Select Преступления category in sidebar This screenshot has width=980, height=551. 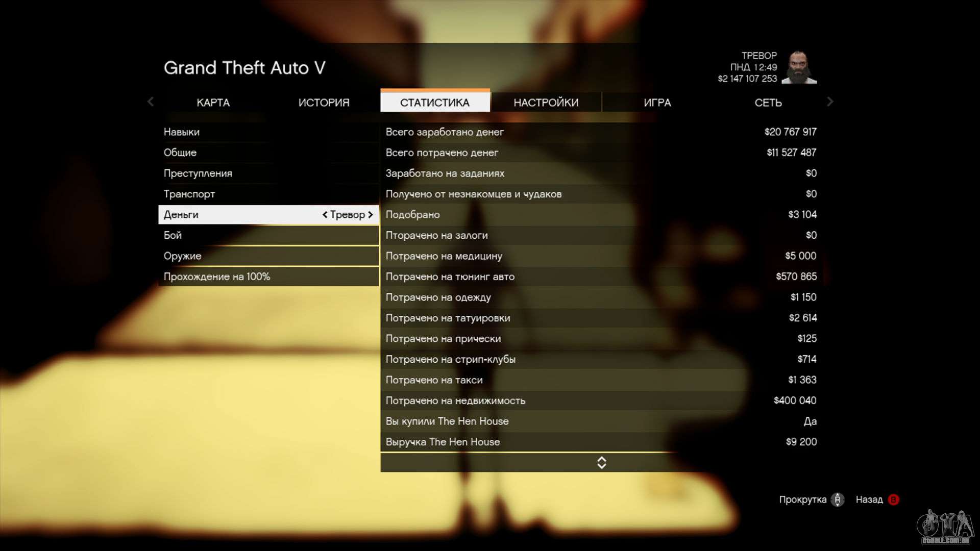[x=197, y=173]
